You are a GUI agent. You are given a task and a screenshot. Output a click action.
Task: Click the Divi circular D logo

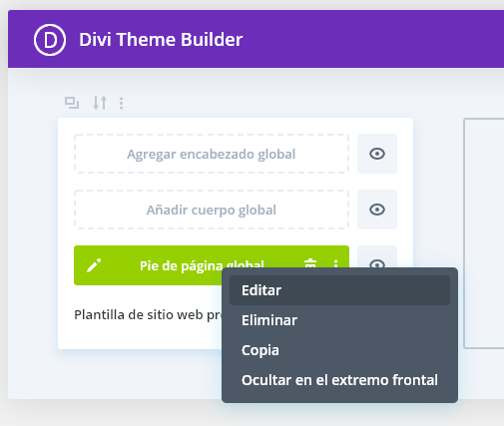point(50,40)
